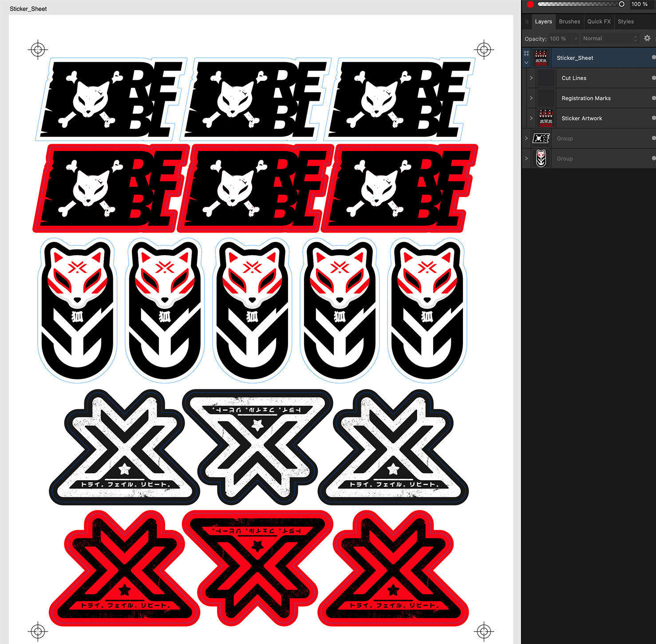The image size is (656, 644).
Task: Select the Registration Marks layer name
Action: (x=586, y=98)
